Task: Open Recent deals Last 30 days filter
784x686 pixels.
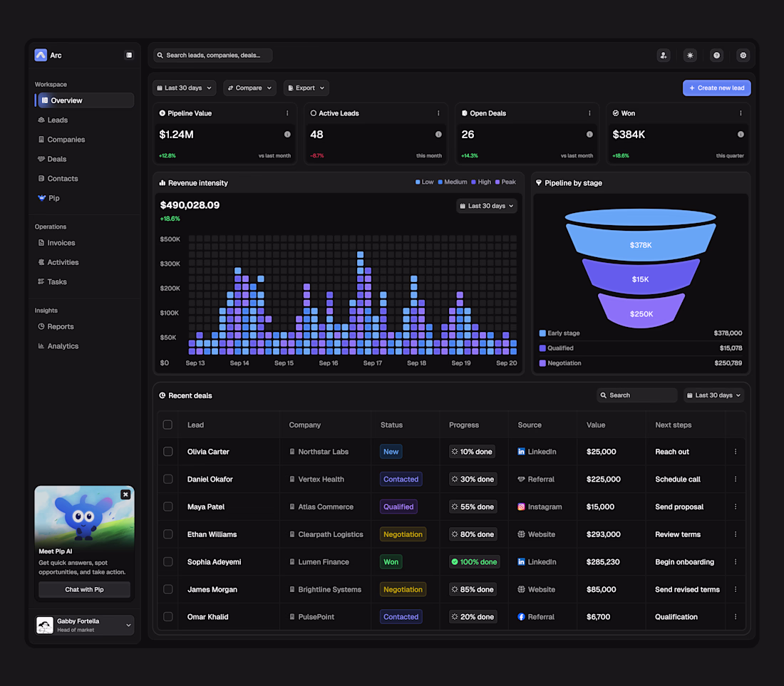Action: point(714,395)
